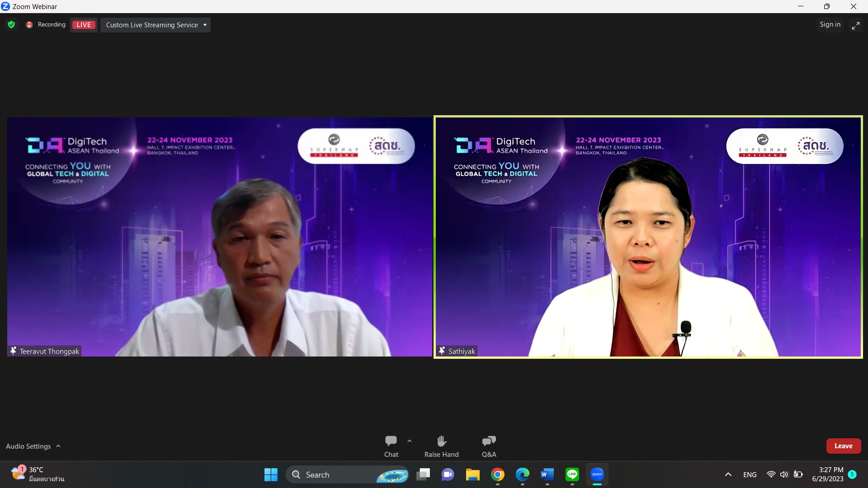Click the red Recording indicator
Viewport: 868px width, 488px height.
pyautogui.click(x=29, y=25)
